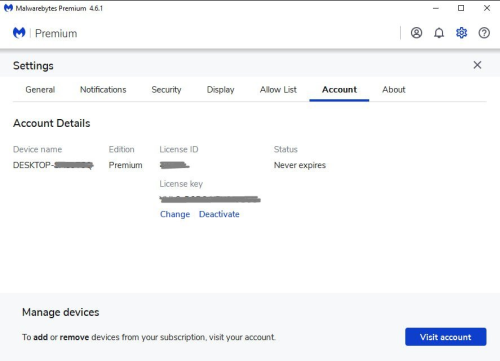Switch to the General tab
This screenshot has height=361, width=500.
[x=40, y=90]
